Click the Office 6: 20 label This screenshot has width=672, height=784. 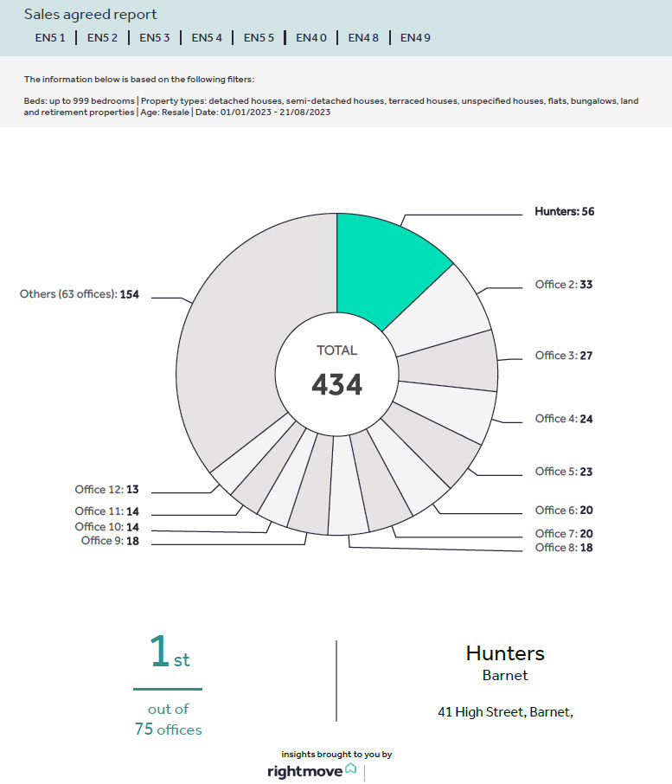click(564, 511)
